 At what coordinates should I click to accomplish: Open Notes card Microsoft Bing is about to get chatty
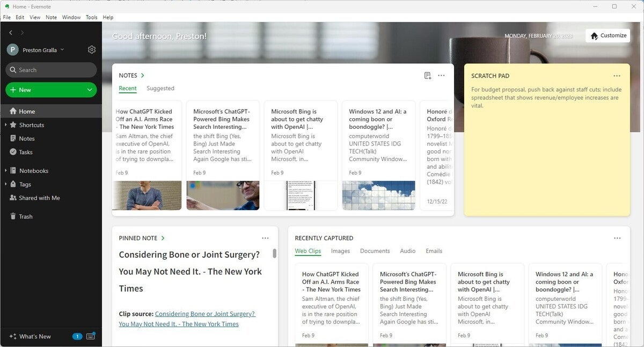coord(301,155)
